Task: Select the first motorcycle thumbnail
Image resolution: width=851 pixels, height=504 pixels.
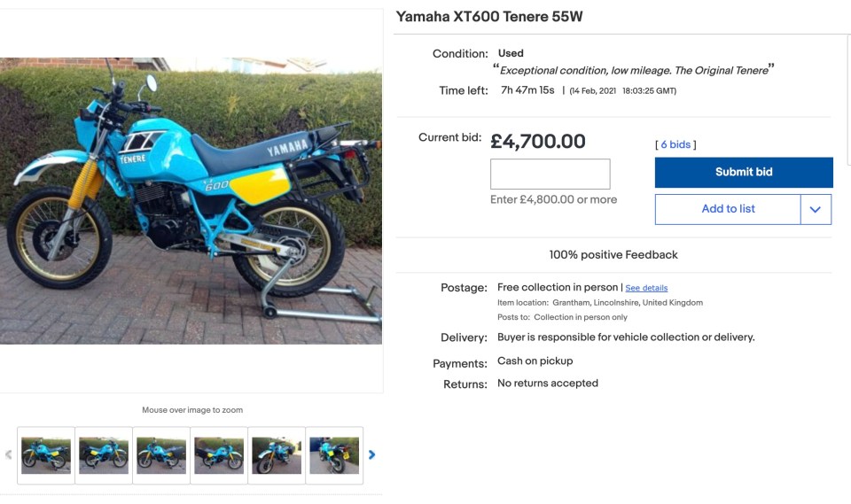Action: [46, 455]
